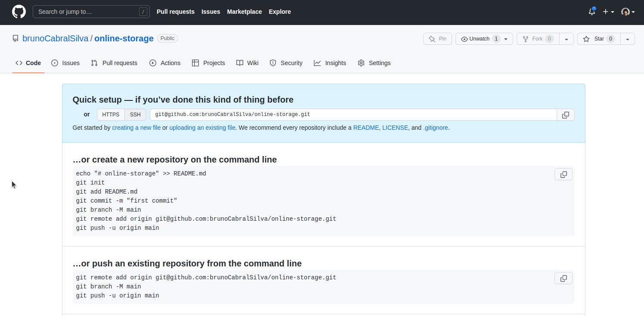Click the '…or push an existing repository' heading
Screen dimensions: 644x316
coord(187,263)
